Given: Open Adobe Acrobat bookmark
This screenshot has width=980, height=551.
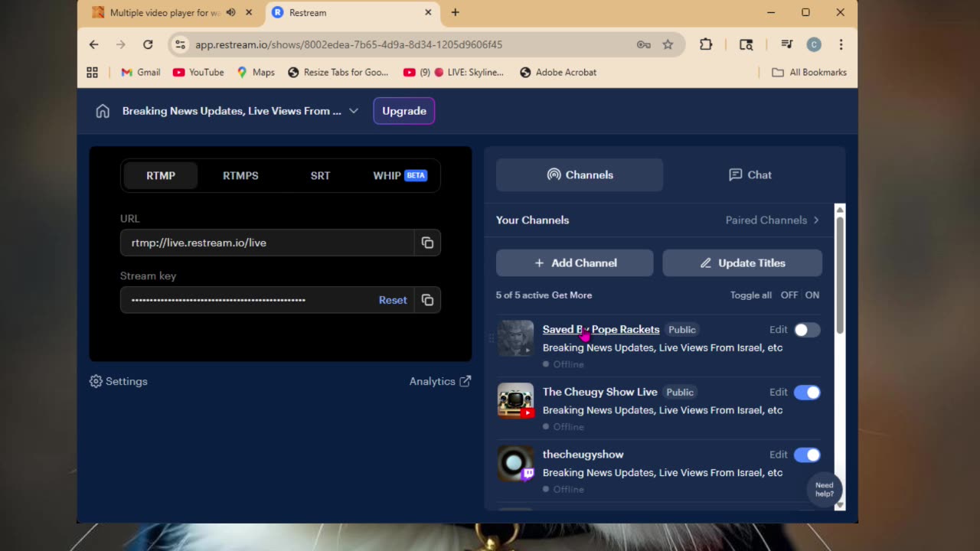Looking at the screenshot, I should (558, 72).
